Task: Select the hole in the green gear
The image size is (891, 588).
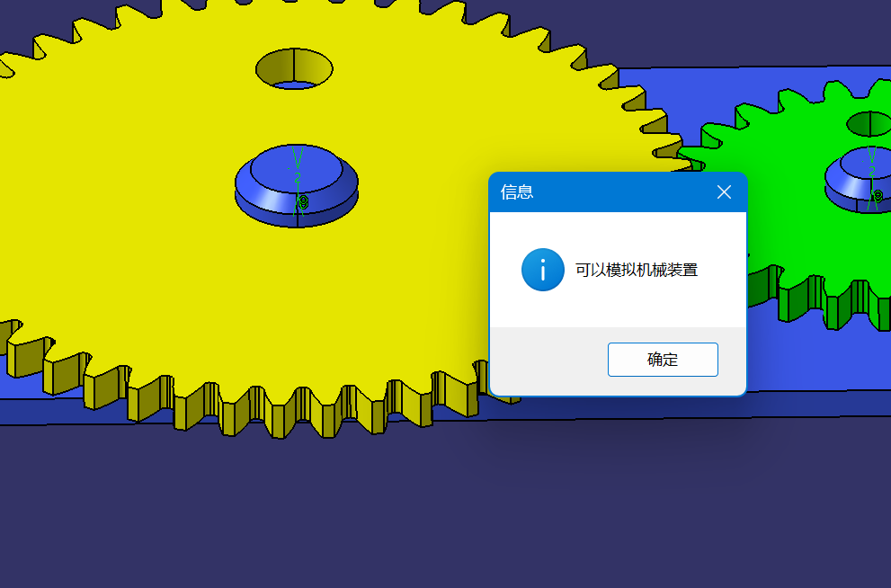Action: click(x=868, y=122)
